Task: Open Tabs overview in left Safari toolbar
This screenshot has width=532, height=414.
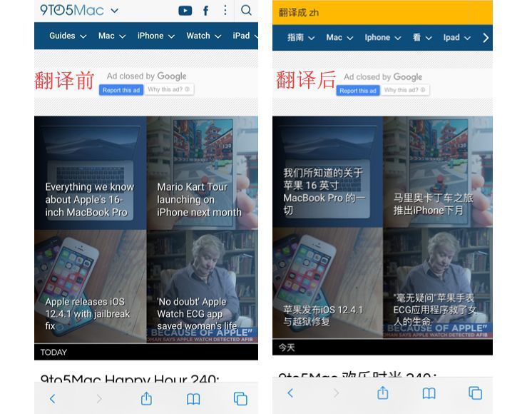Action: point(240,399)
